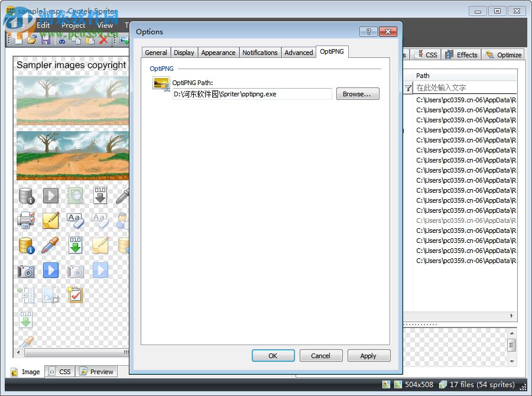The height and width of the screenshot is (396, 532).
Task: Click the Options dialog help question button
Action: [x=368, y=31]
